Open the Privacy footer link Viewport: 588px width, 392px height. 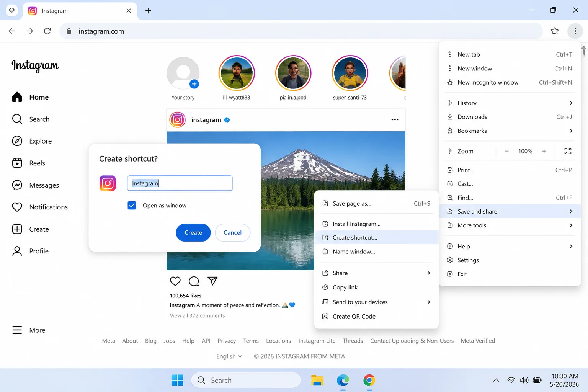coord(227,341)
